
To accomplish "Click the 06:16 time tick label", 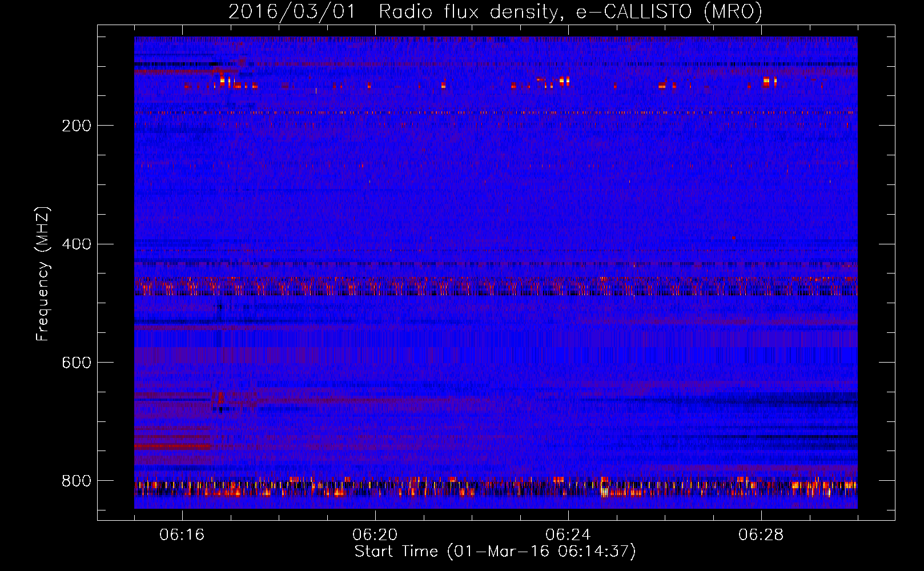I will pyautogui.click(x=182, y=535).
